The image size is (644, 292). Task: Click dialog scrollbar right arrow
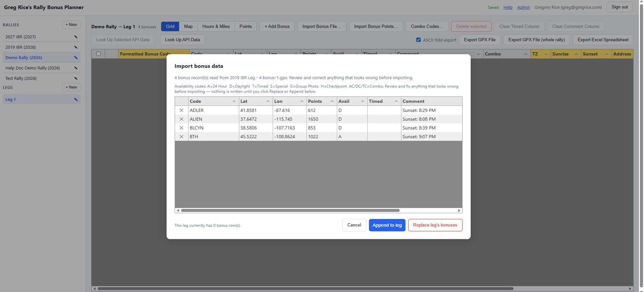(460, 210)
